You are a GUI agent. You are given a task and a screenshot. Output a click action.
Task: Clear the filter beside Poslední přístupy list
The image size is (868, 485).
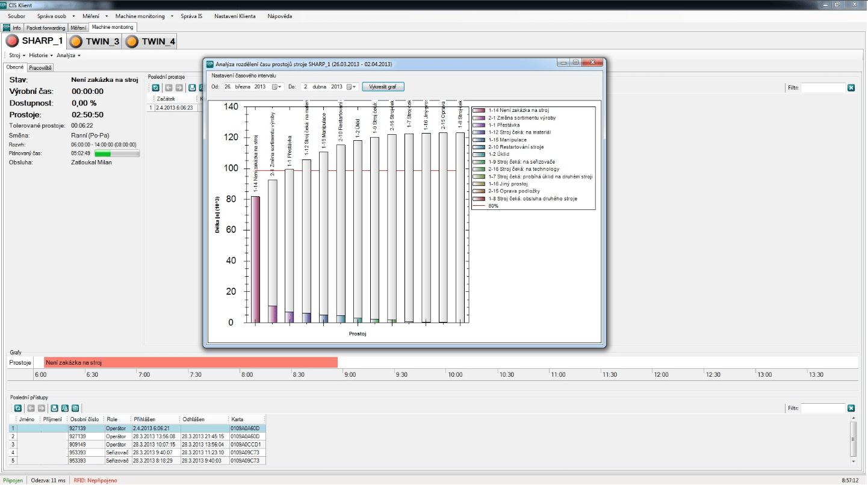tap(851, 408)
